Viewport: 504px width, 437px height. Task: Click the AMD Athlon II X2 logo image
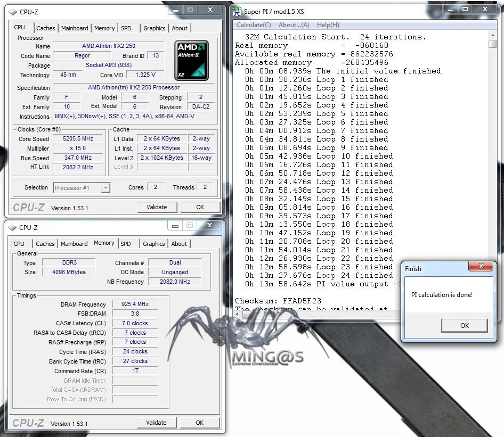[x=191, y=60]
